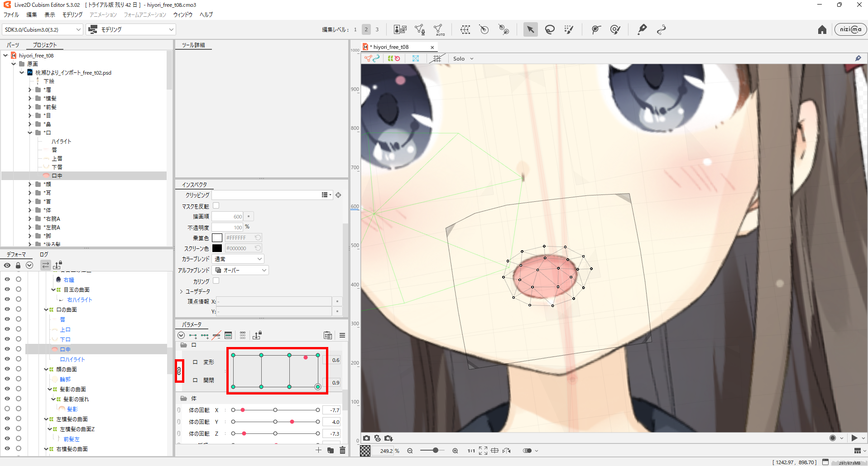Open the モデリング menu

[x=72, y=15]
